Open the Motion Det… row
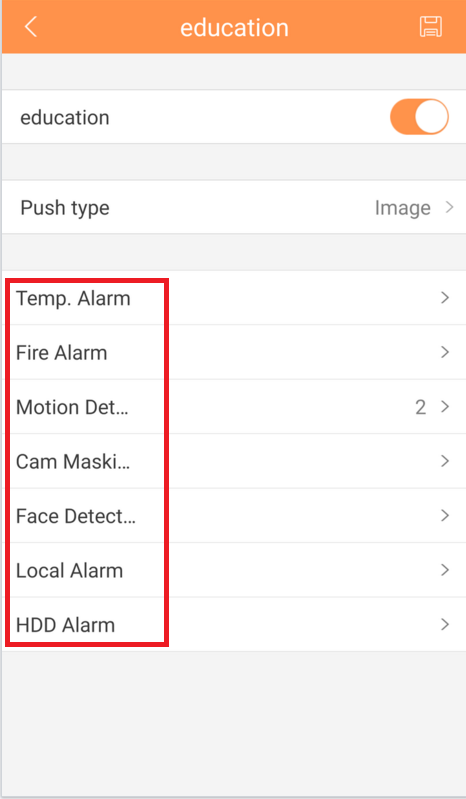This screenshot has width=466, height=799. (x=234, y=407)
